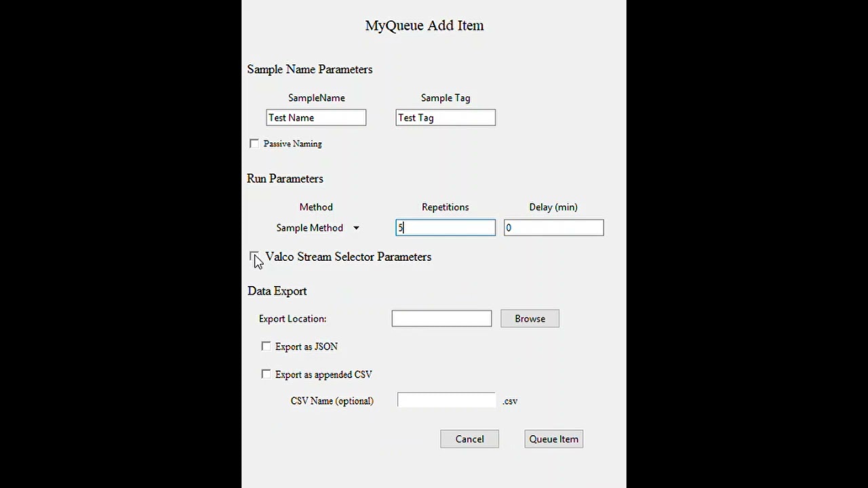The image size is (868, 488).
Task: Click the Sample Name Parameters heading
Action: 310,69
